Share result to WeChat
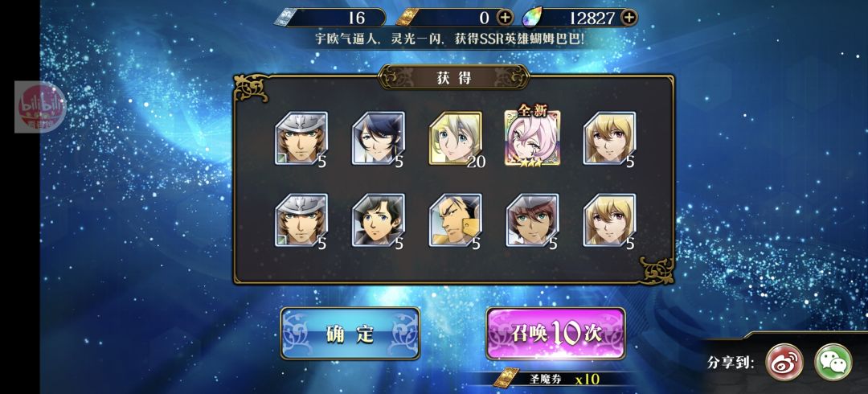 pyautogui.click(x=833, y=362)
